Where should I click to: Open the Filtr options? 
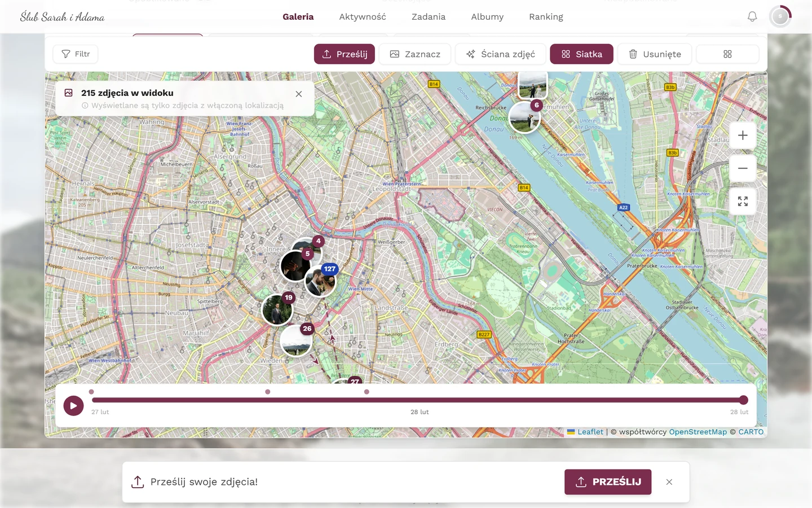76,54
